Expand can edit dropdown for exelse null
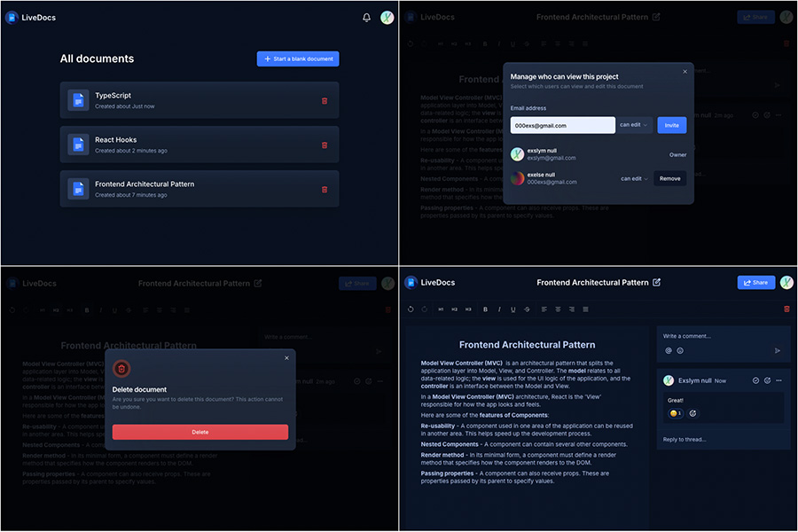Screen dimensions: 798x532 (x=634, y=179)
